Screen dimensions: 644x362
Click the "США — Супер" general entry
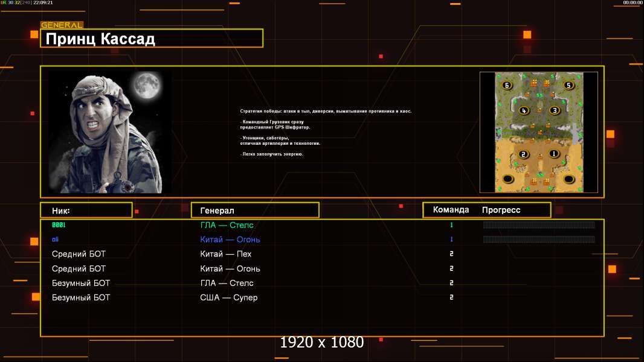point(229,297)
